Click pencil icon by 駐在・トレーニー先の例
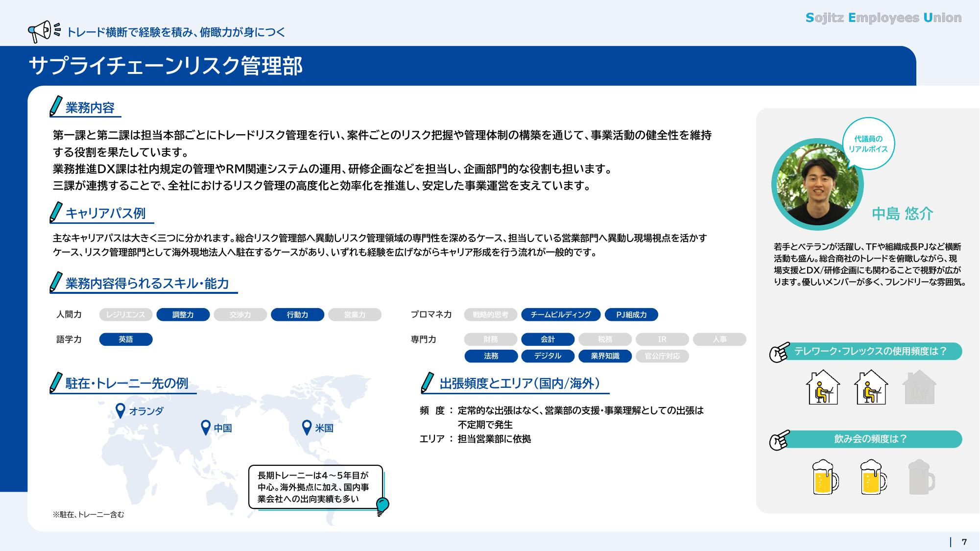 point(56,383)
